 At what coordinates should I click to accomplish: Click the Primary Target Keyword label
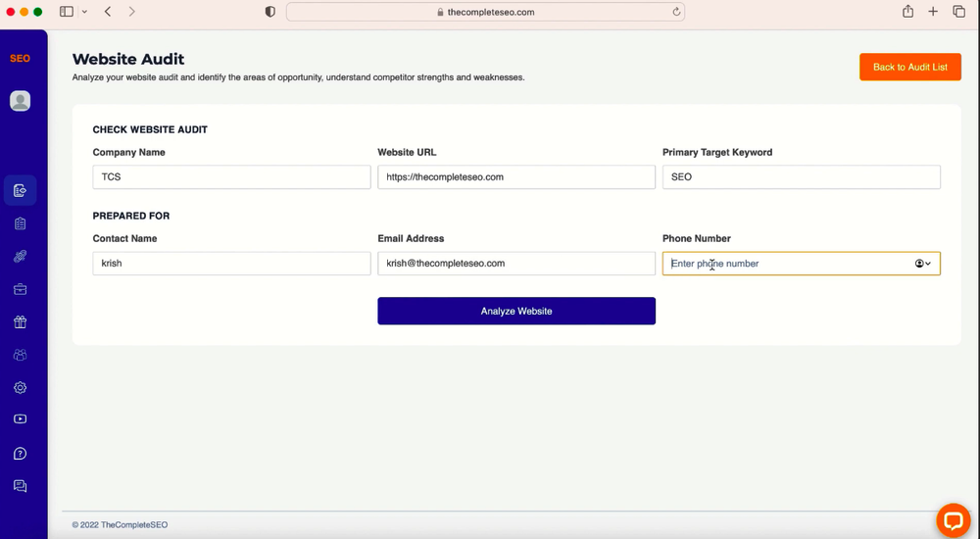coord(717,152)
